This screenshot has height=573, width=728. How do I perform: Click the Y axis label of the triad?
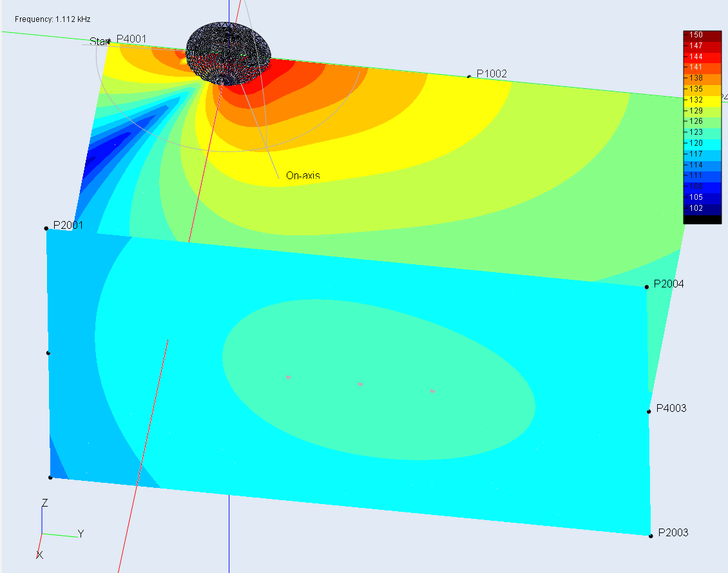point(81,534)
